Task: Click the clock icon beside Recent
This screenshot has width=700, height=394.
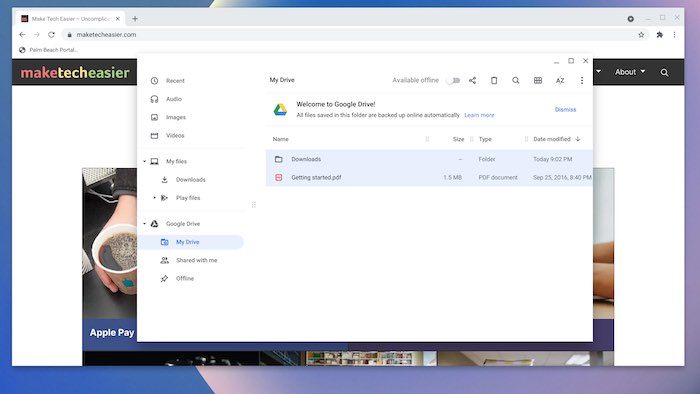Action: 154,81
